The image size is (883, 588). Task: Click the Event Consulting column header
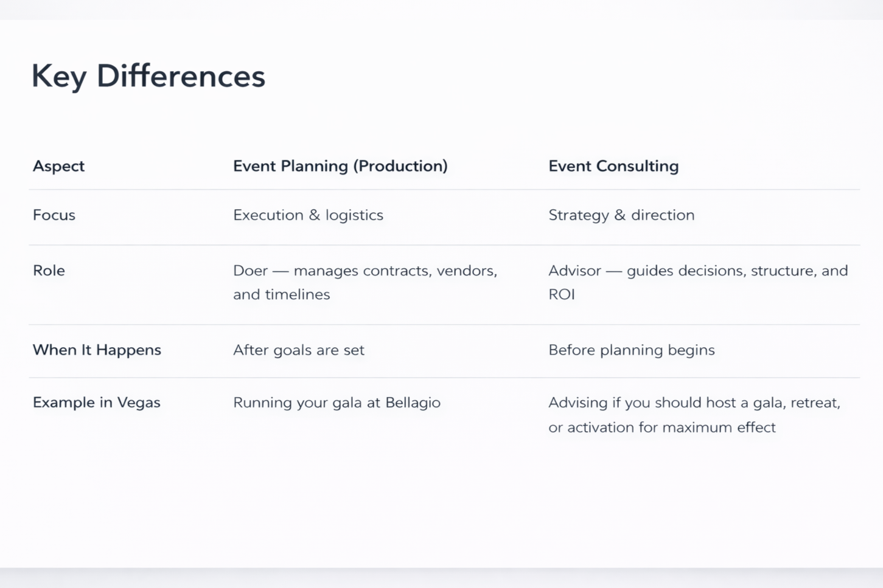pyautogui.click(x=613, y=166)
